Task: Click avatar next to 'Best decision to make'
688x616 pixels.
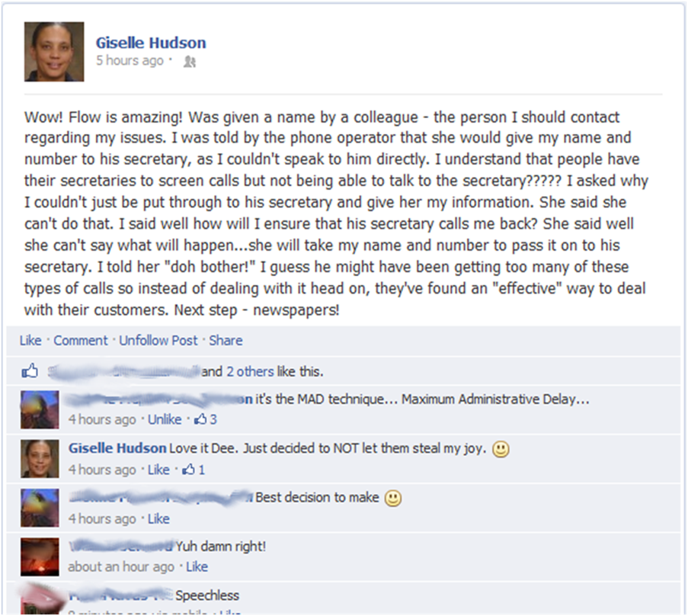Action: point(40,508)
